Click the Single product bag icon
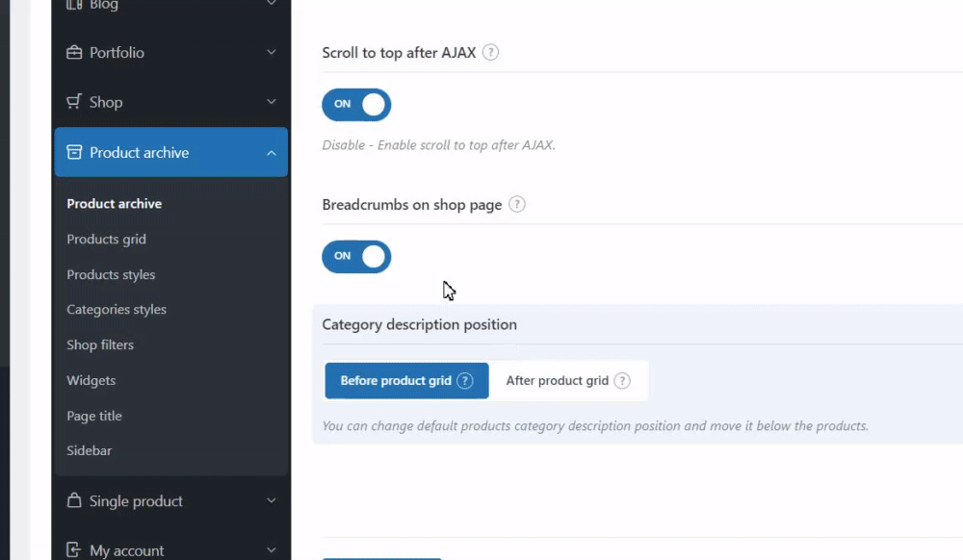The width and height of the screenshot is (963, 560). pos(74,500)
